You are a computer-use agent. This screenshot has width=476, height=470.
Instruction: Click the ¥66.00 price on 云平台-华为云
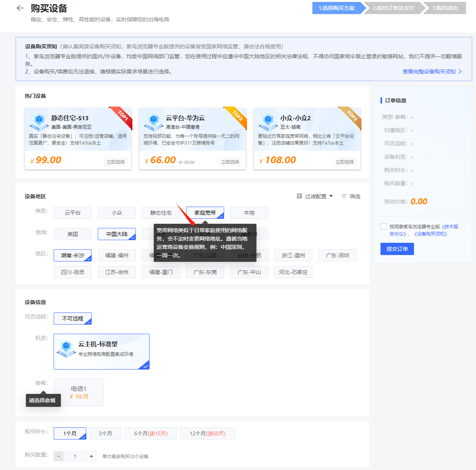[160, 160]
